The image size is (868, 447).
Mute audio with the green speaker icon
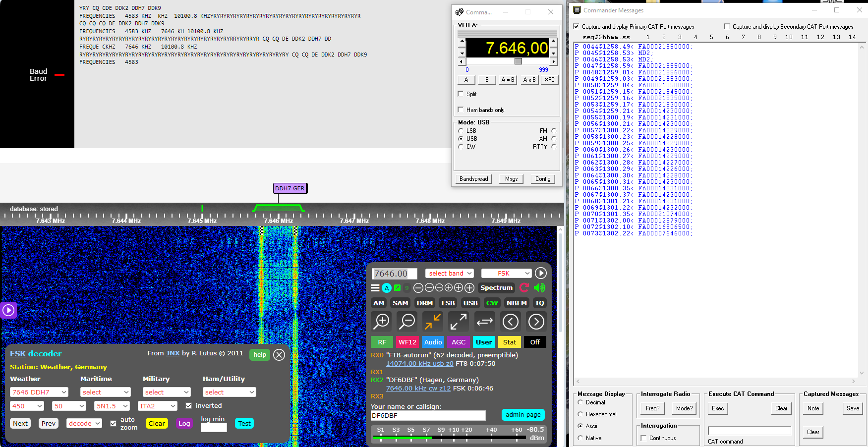click(x=539, y=287)
